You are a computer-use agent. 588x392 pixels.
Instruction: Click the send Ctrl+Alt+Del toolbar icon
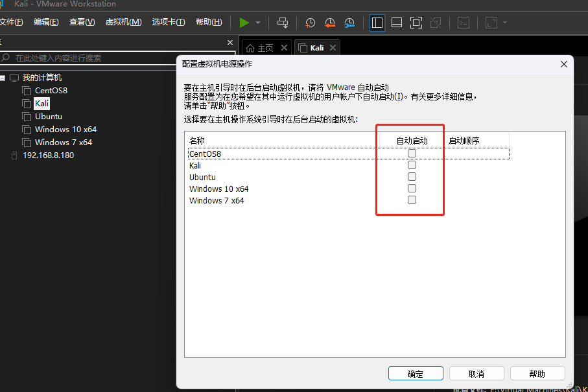click(283, 23)
